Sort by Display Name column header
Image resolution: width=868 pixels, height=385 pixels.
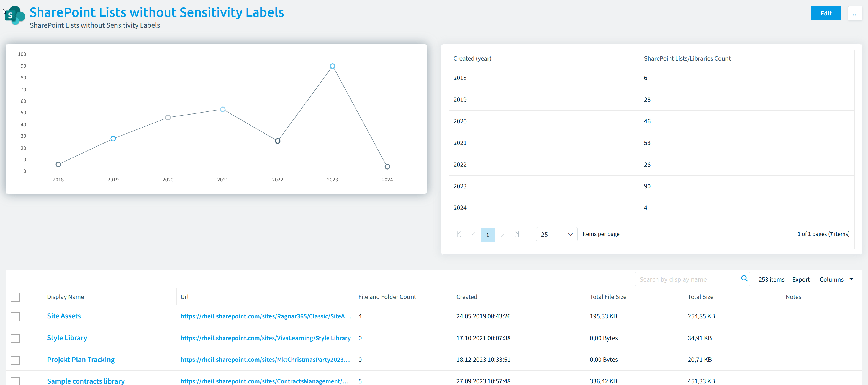pyautogui.click(x=66, y=297)
